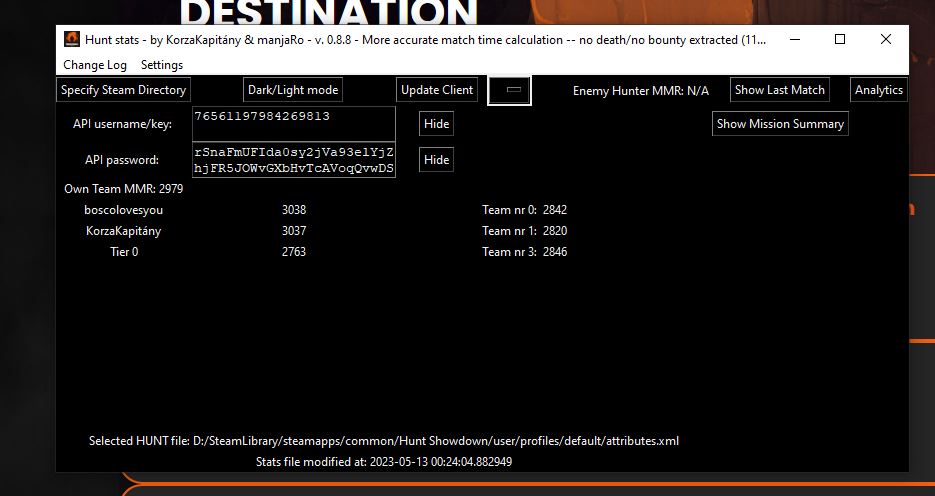Image resolution: width=935 pixels, height=496 pixels.
Task: Click the Stats file modified timestamp
Action: (x=383, y=462)
